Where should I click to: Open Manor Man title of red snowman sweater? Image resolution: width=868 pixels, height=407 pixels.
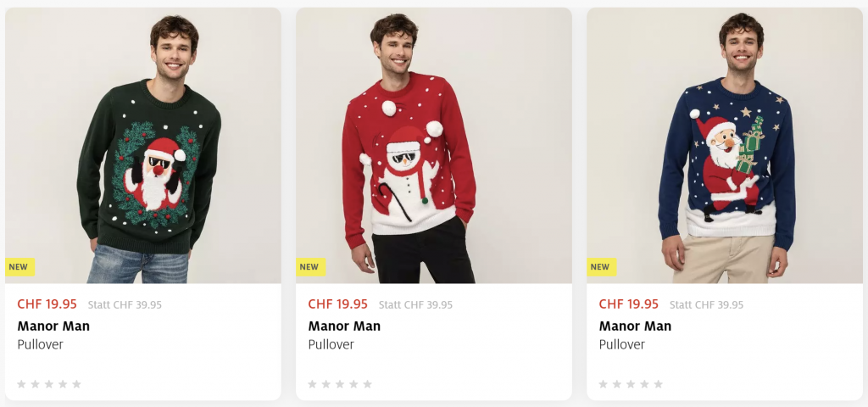click(344, 326)
